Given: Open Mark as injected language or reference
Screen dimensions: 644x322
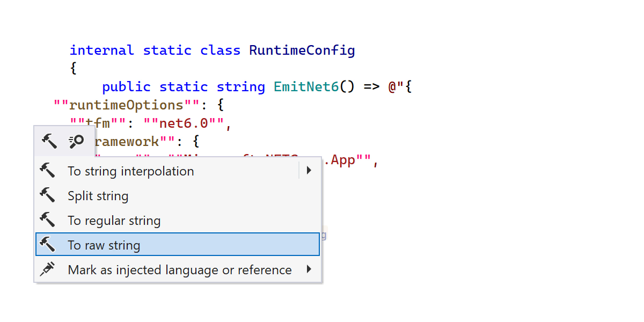Looking at the screenshot, I should (179, 270).
